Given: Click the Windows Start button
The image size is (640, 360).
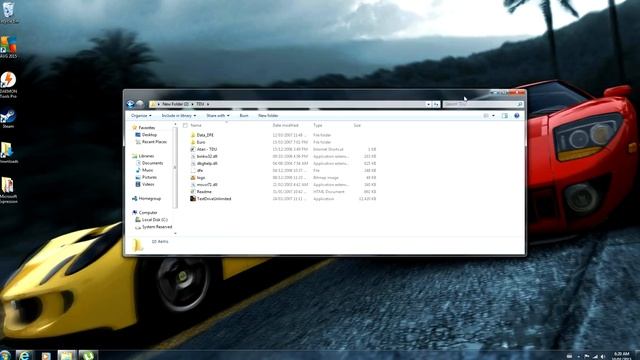Looking at the screenshot, I should (5, 355).
